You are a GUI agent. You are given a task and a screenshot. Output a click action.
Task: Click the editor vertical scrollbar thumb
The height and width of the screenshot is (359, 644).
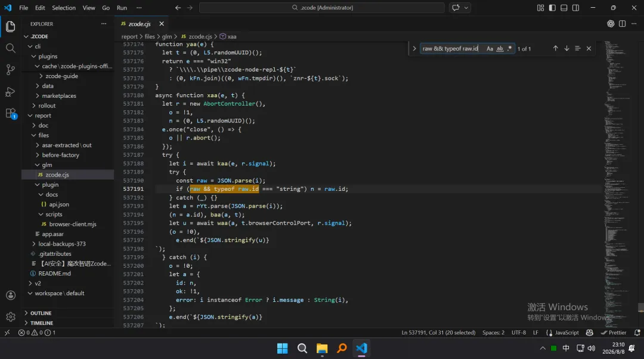click(640, 307)
